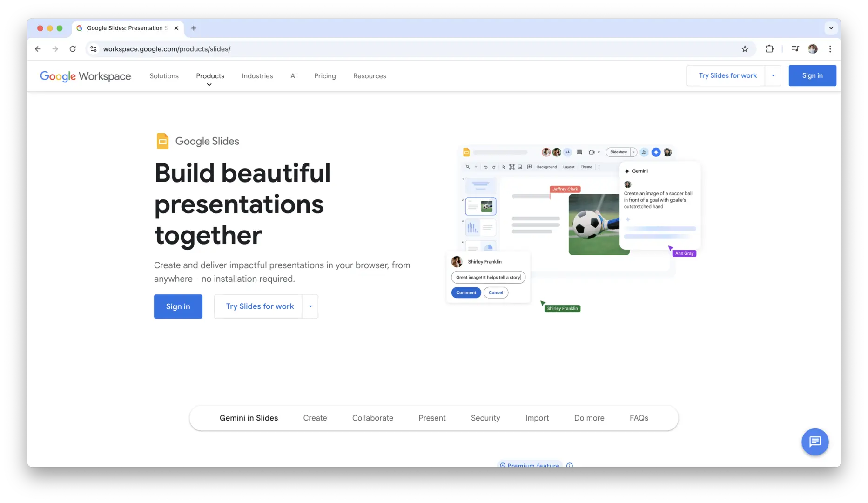
Task: Open the media controls icon in Chrome toolbar
Action: tap(795, 49)
